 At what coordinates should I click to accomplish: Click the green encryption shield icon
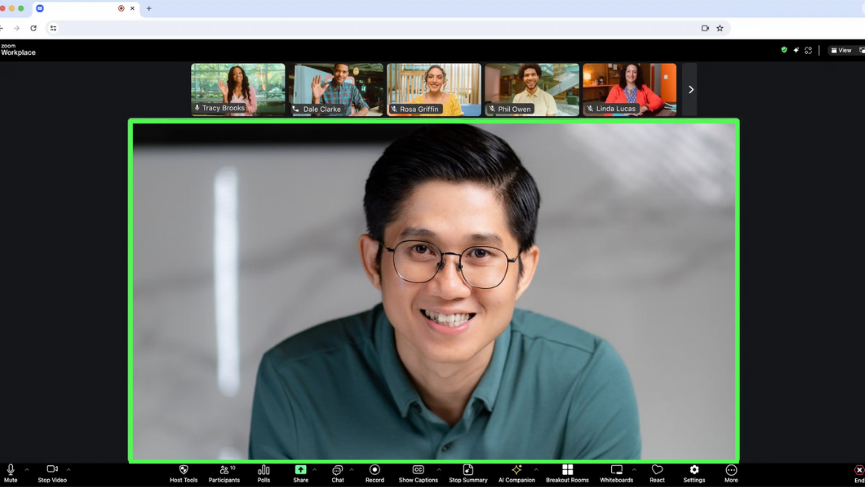click(x=784, y=50)
